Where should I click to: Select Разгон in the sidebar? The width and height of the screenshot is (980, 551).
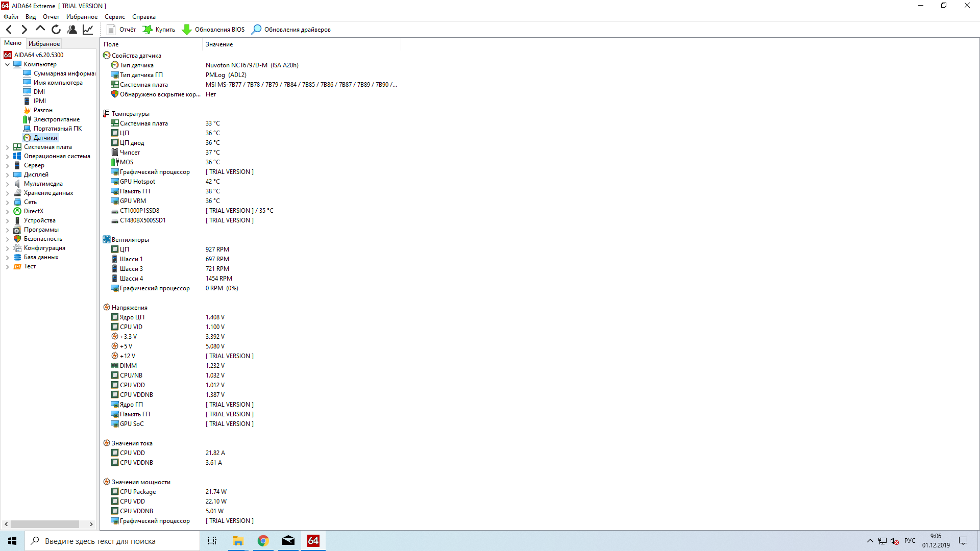pos(43,110)
